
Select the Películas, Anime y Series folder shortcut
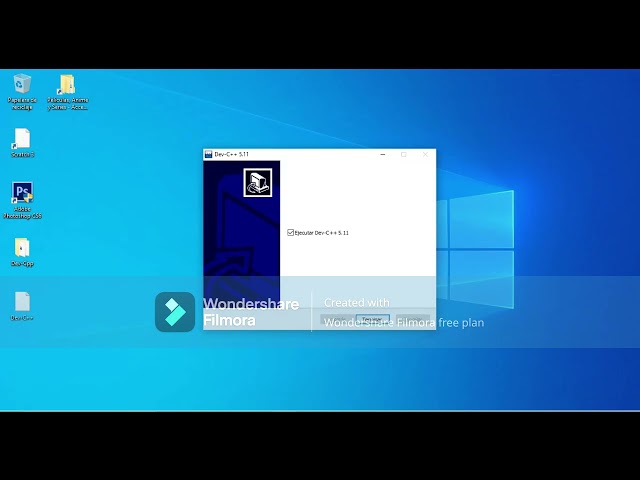tap(68, 92)
